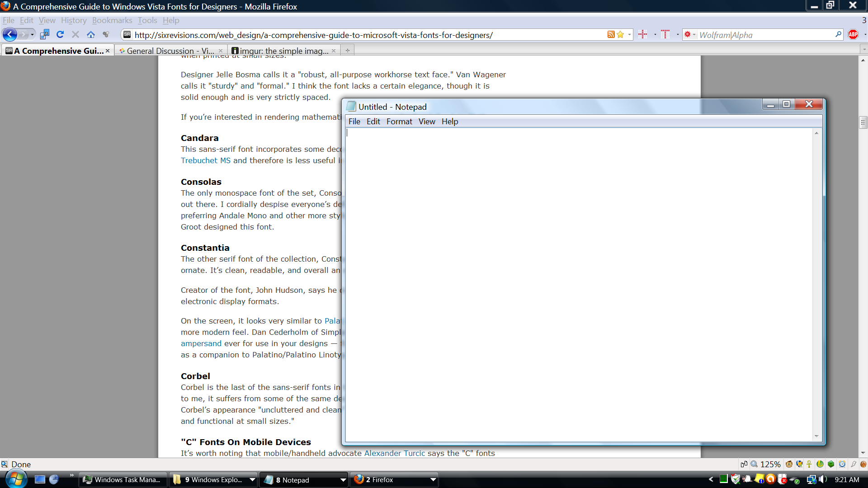Open dropdown arrow beside the plus-pattern icon
The height and width of the screenshot is (488, 868).
coord(655,35)
